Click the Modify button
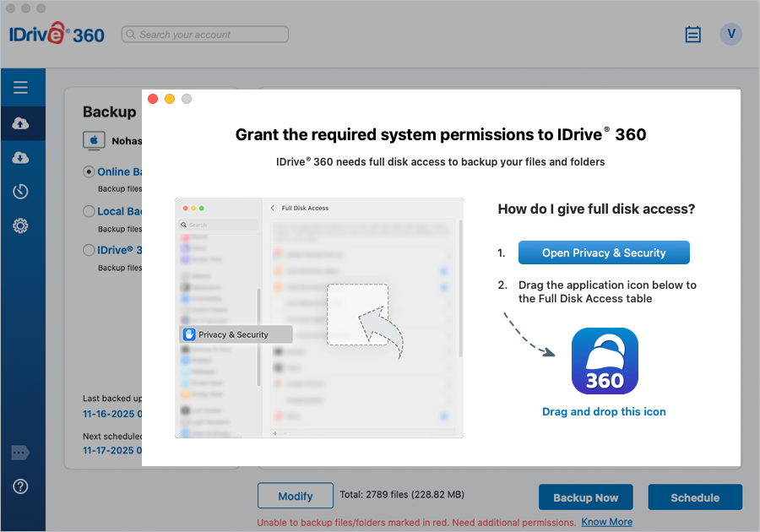This screenshot has width=760, height=532. click(296, 497)
